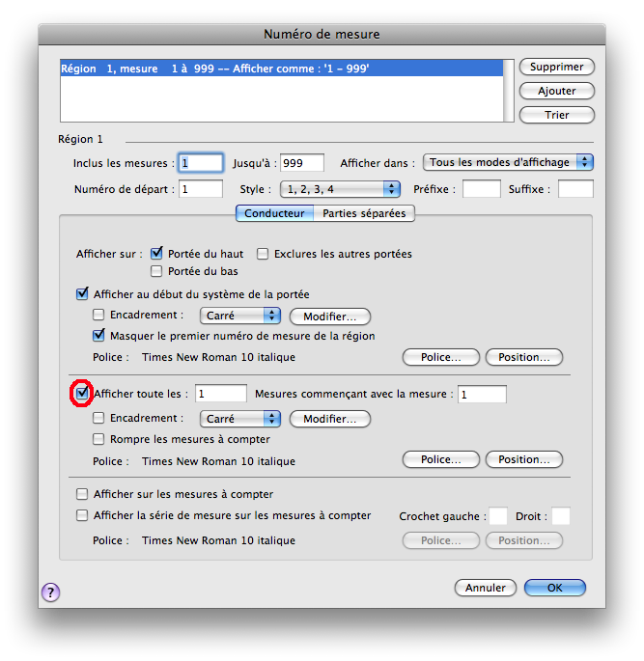644x661 pixels.
Task: Confirm the dialog with OK
Action: coord(554,588)
